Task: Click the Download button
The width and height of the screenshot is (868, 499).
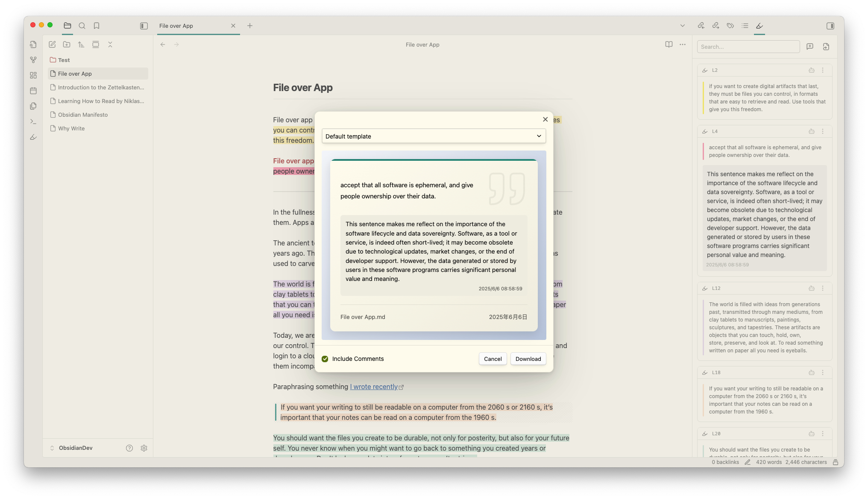Action: [528, 359]
